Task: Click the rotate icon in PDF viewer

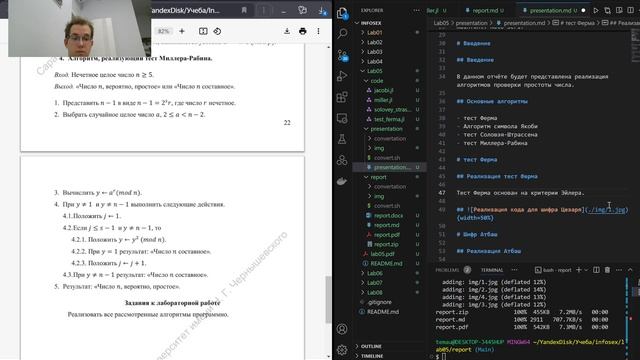Action: (x=217, y=31)
